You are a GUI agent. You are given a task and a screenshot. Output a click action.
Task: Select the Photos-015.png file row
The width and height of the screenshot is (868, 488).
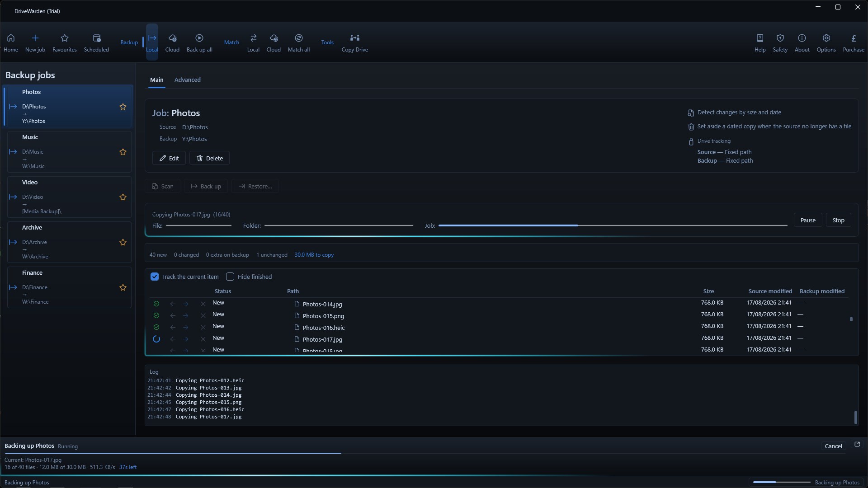[x=499, y=315]
